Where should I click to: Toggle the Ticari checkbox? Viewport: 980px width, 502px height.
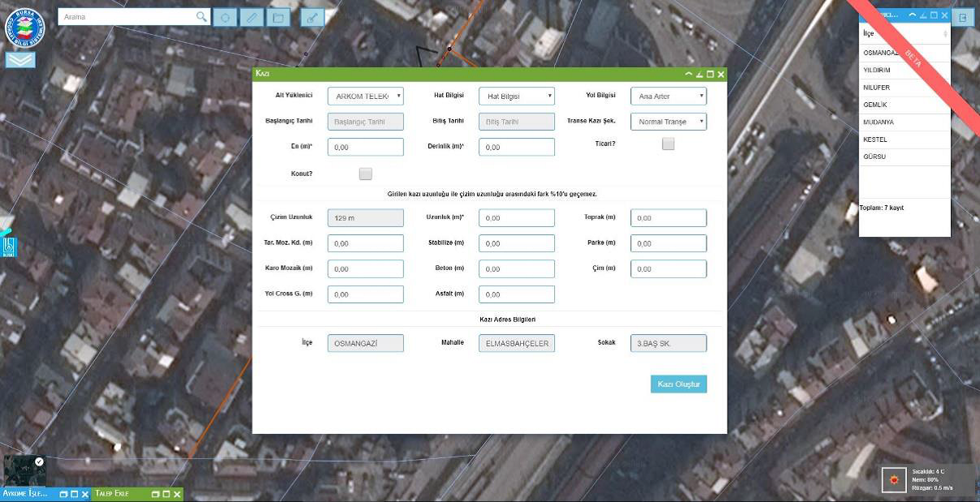(668, 144)
